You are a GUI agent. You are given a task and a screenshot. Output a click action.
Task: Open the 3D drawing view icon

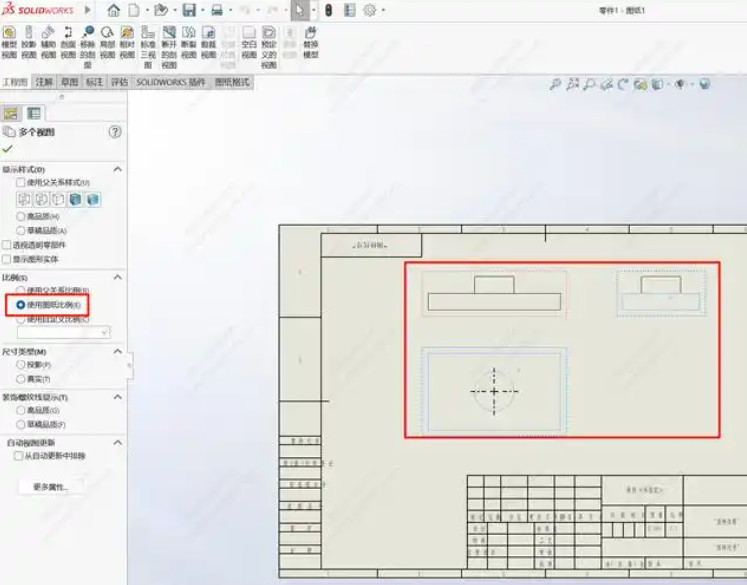click(x=640, y=85)
